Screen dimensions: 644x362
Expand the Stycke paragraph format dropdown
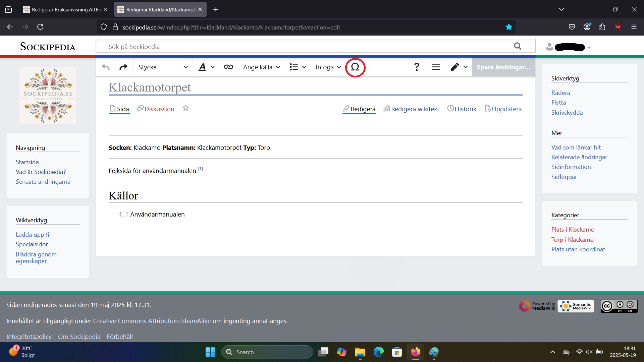coord(163,67)
